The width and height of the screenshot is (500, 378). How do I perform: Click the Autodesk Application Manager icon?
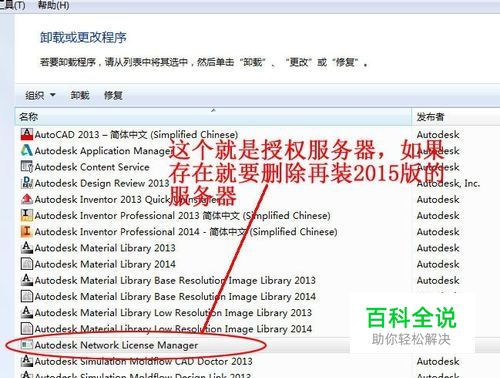[x=27, y=150]
